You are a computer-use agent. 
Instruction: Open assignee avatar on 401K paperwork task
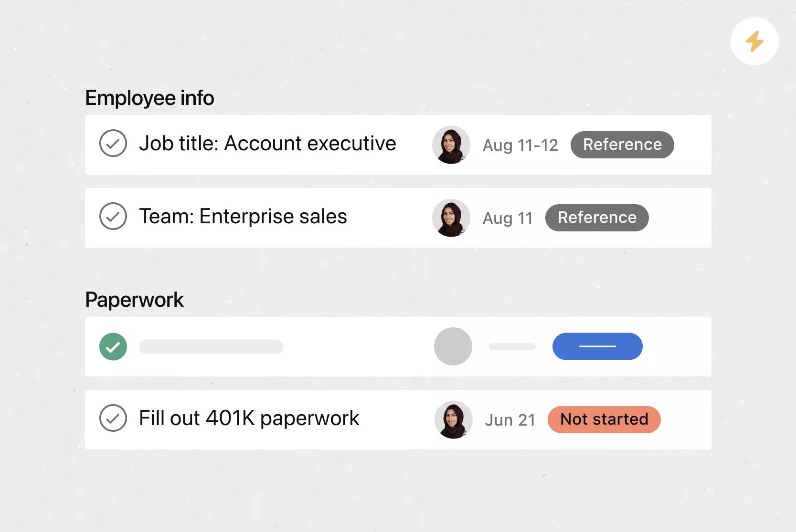pyautogui.click(x=454, y=419)
